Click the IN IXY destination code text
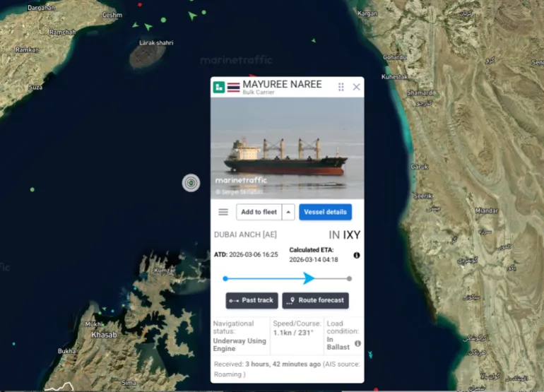 click(345, 235)
